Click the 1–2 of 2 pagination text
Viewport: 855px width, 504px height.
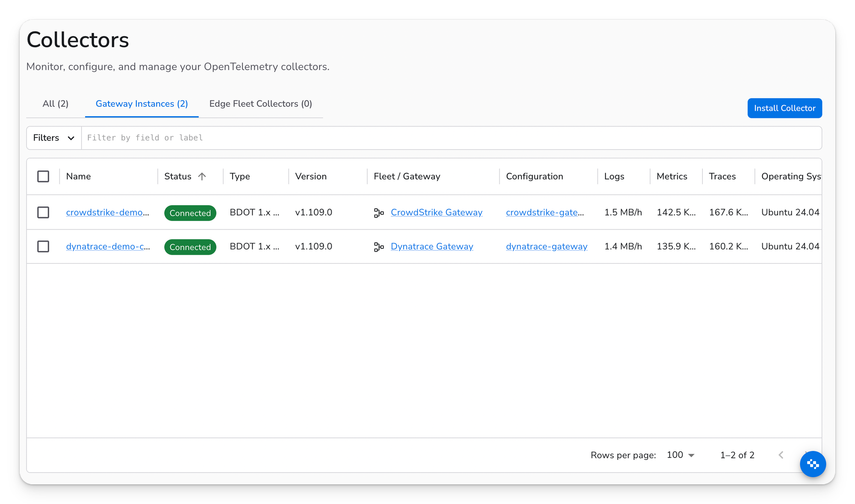click(737, 455)
